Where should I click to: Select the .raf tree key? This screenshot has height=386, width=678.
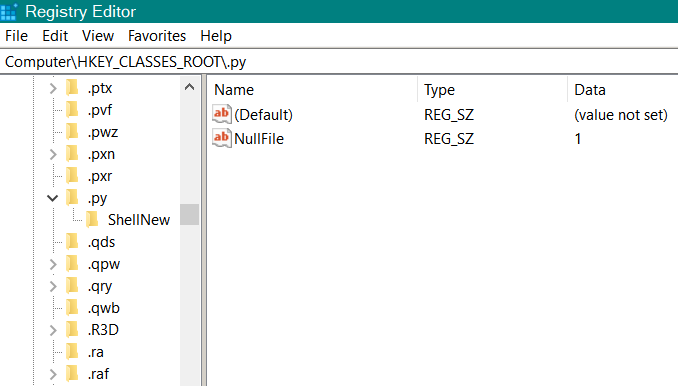(x=99, y=374)
